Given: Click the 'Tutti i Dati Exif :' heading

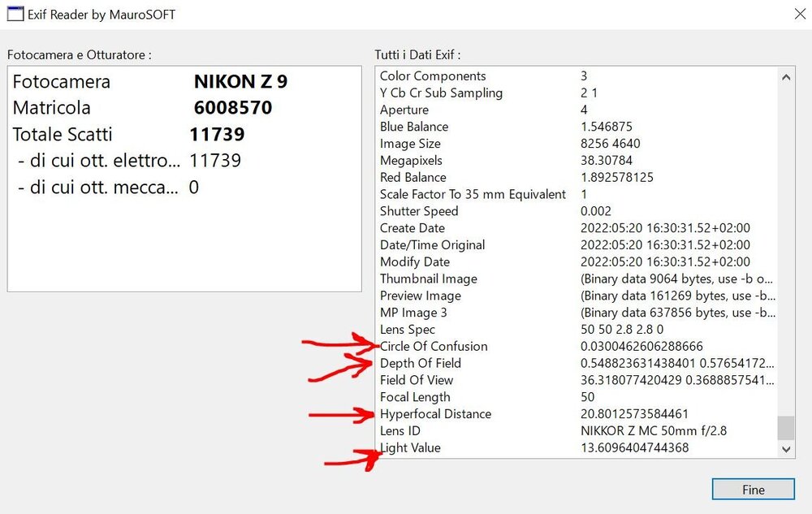Looking at the screenshot, I should click(417, 55).
